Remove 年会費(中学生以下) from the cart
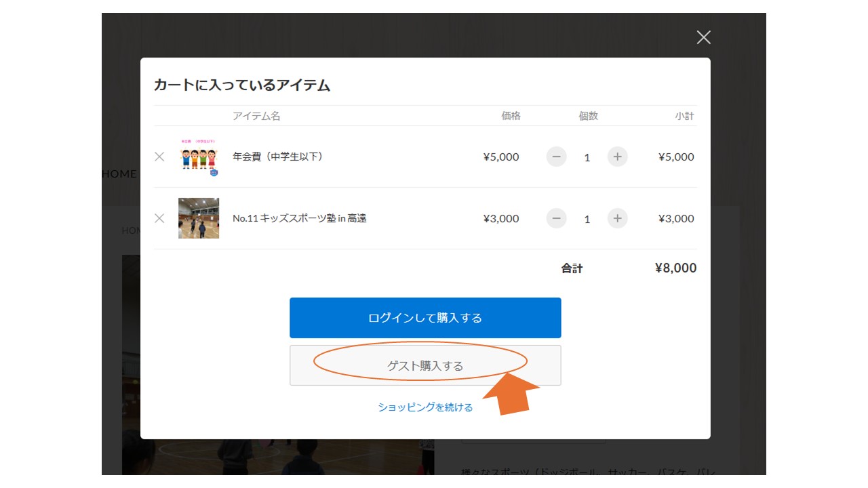Image resolution: width=868 pixels, height=488 pixels. pos(159,157)
